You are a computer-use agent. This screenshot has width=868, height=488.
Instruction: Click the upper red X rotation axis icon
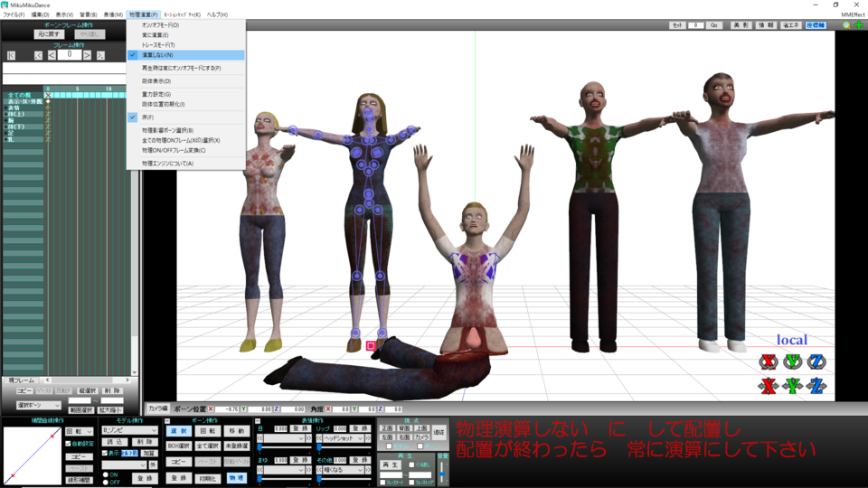pyautogui.click(x=768, y=361)
